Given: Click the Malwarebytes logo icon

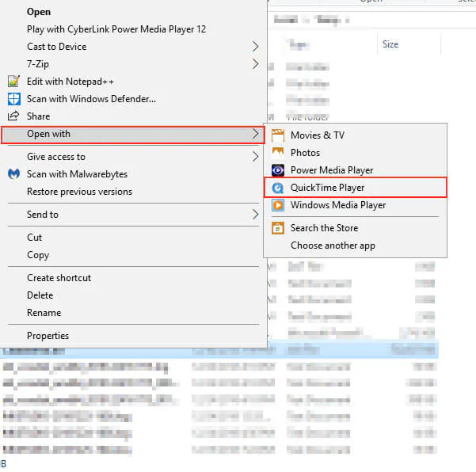Looking at the screenshot, I should point(13,174).
